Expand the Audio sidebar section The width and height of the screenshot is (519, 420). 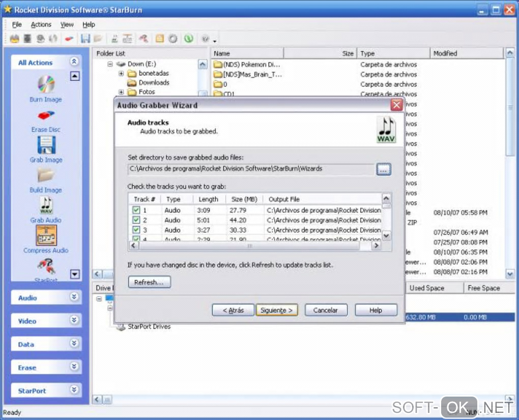point(74,296)
